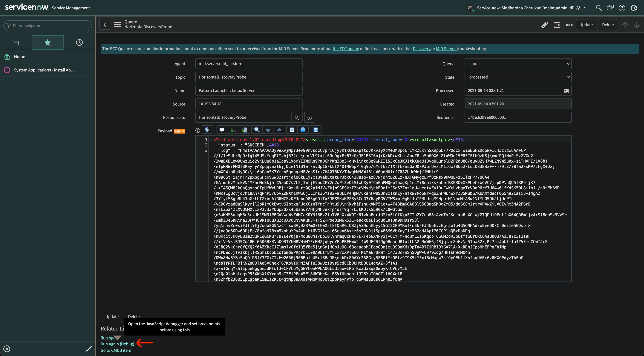Open the Queue dropdown showing input
Image resolution: width=644 pixels, height=356 pixels.
point(518,64)
